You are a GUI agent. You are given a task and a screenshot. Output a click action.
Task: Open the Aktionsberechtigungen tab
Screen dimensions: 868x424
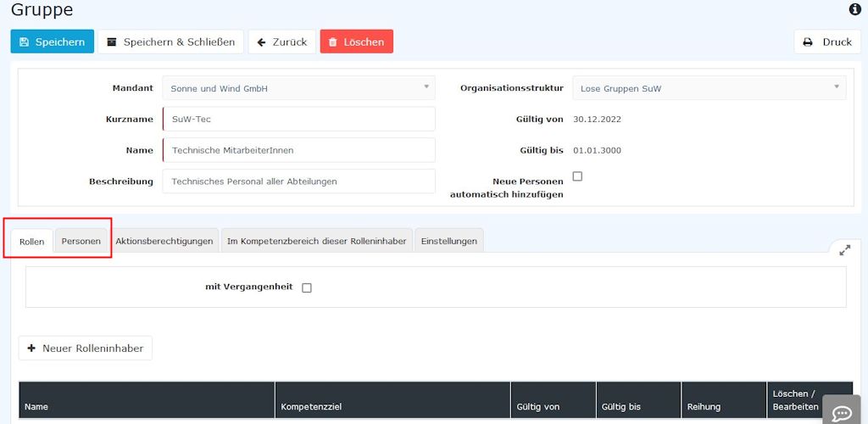click(x=164, y=241)
